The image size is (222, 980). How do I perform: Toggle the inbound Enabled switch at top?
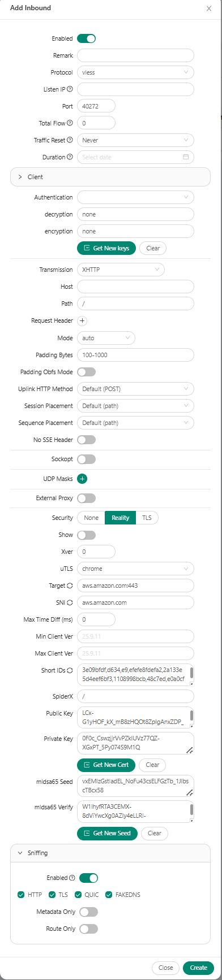pyautogui.click(x=87, y=38)
